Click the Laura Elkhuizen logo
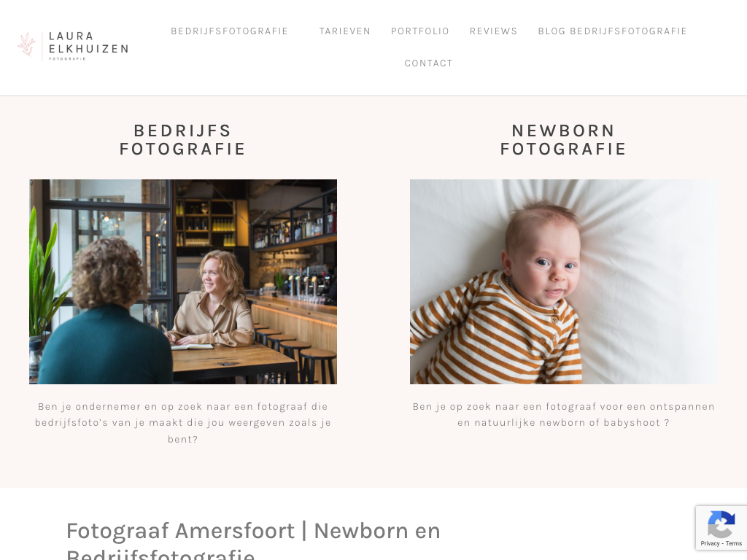This screenshot has height=560, width=747. click(73, 46)
